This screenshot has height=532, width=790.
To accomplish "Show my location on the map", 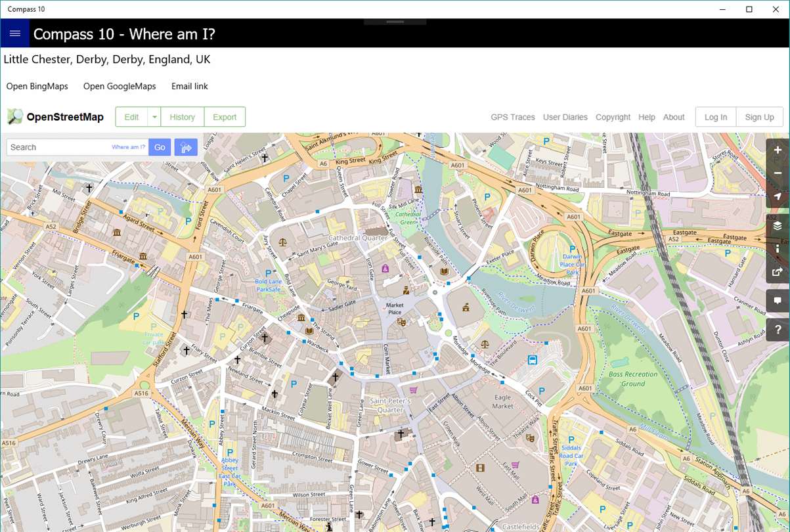I will (x=778, y=196).
